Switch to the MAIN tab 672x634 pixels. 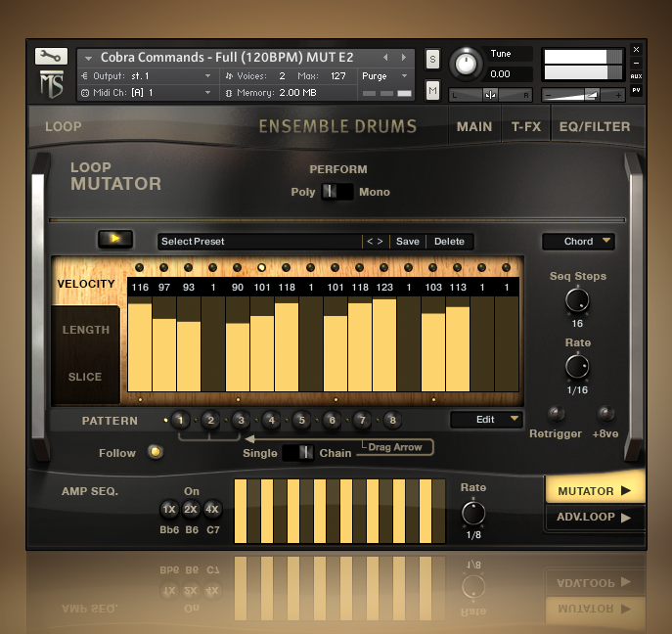tap(474, 127)
